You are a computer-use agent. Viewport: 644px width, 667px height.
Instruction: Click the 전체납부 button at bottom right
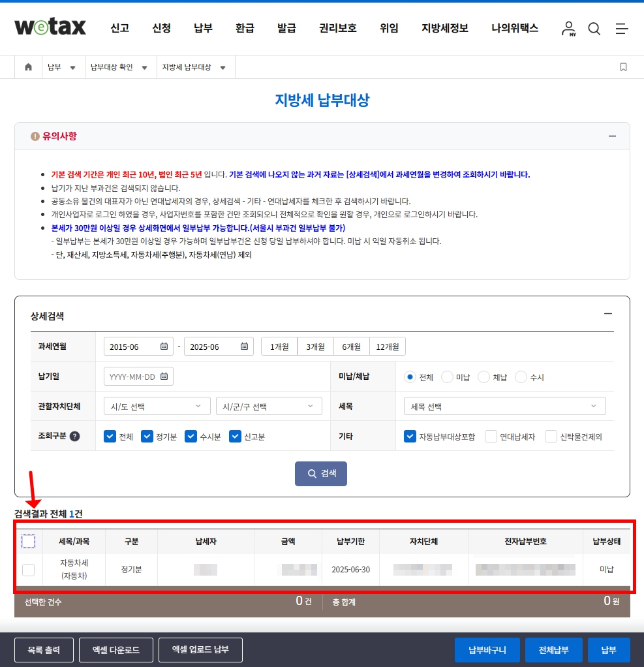click(553, 650)
